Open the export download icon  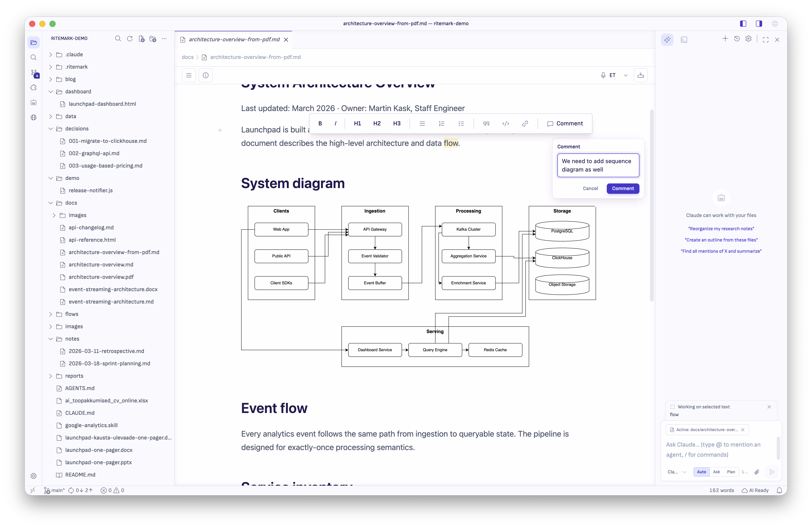tap(640, 75)
